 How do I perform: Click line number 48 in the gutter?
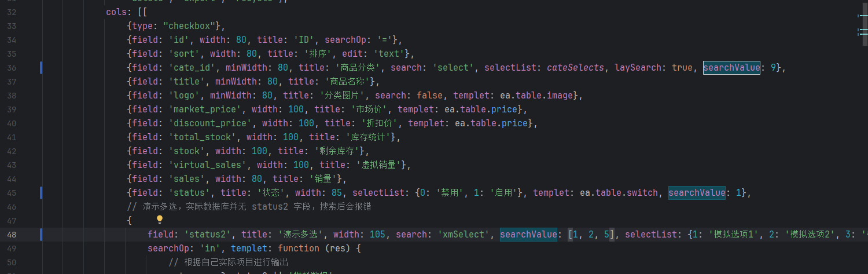(11, 235)
